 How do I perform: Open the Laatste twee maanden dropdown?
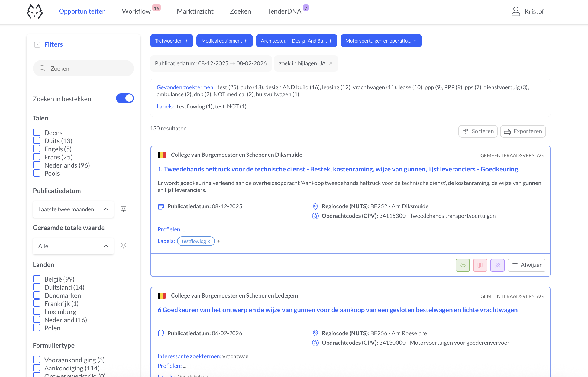tap(73, 209)
